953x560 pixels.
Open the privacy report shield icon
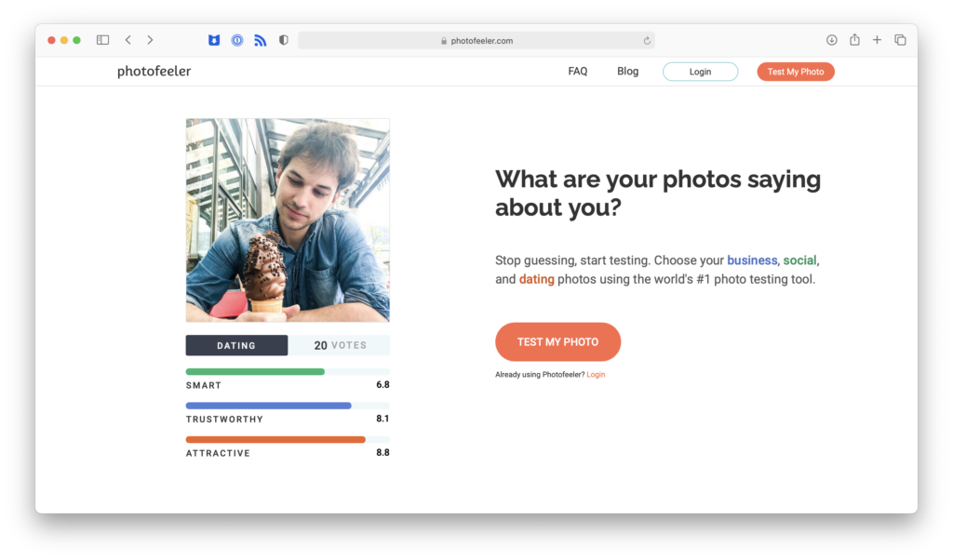284,40
